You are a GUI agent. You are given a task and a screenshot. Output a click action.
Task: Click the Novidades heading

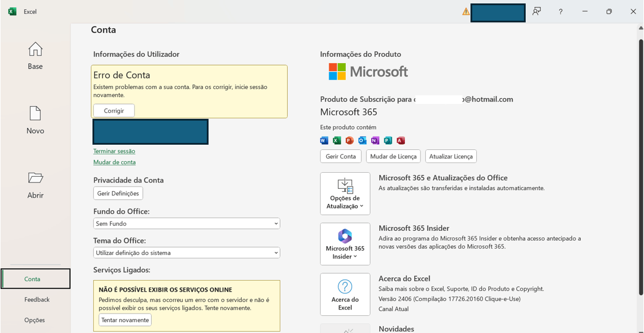(x=396, y=329)
